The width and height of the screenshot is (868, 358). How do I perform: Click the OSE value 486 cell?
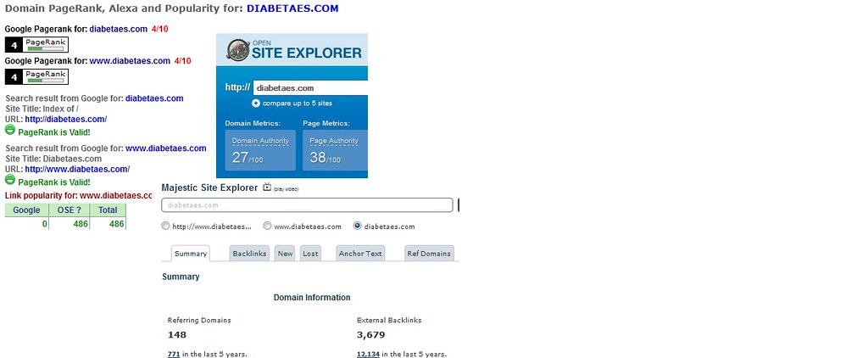[x=70, y=224]
